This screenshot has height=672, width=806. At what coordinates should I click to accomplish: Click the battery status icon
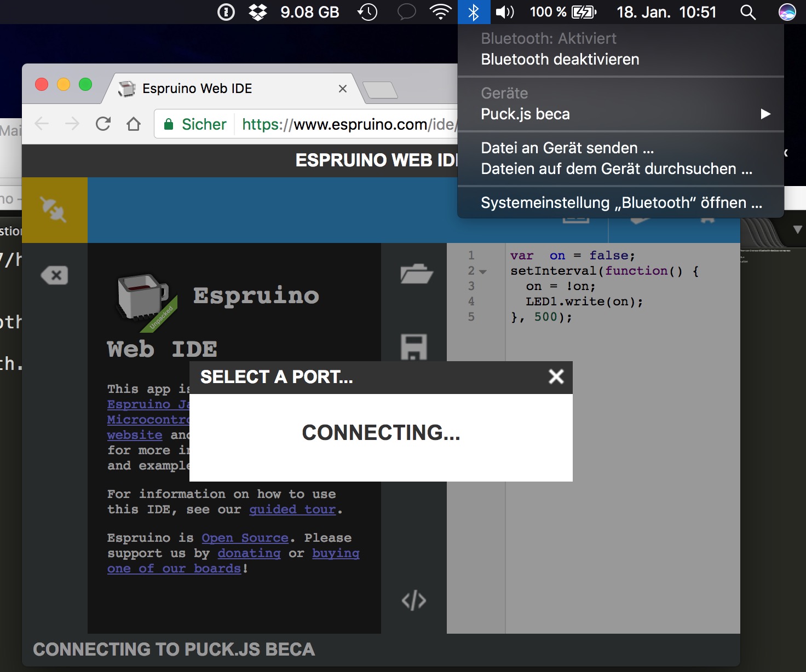(584, 12)
